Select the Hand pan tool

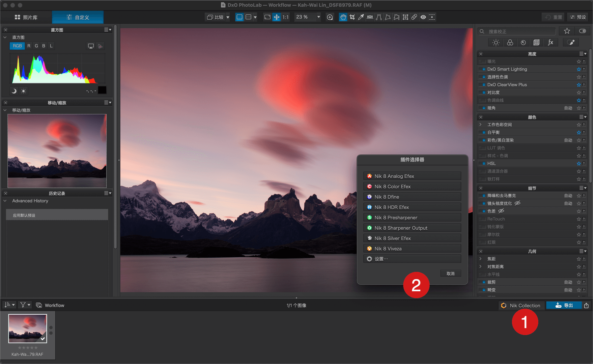click(343, 17)
